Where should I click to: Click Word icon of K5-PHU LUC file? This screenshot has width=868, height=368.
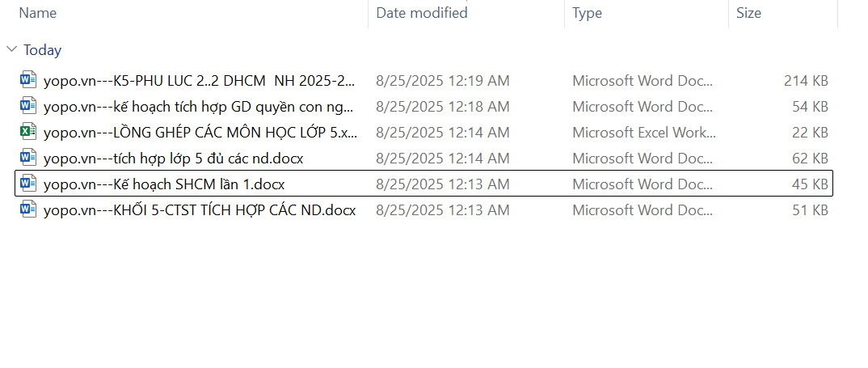[x=28, y=80]
